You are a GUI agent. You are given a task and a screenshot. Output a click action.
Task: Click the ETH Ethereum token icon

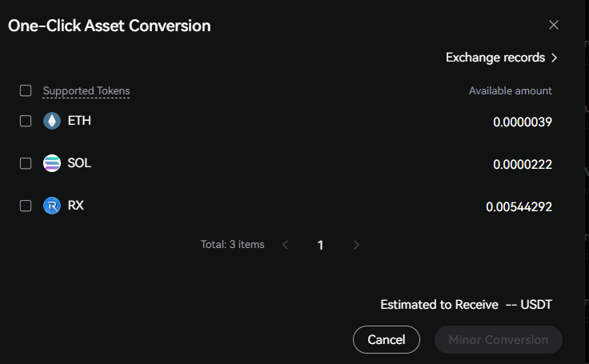click(x=52, y=121)
